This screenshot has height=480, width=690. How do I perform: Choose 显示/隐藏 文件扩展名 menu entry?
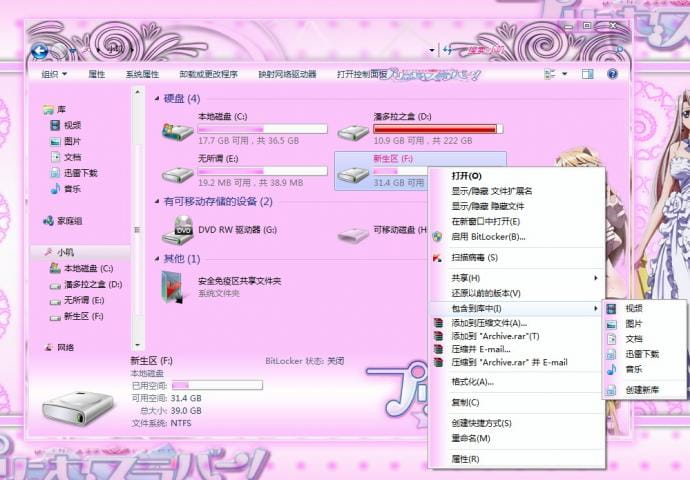517,191
